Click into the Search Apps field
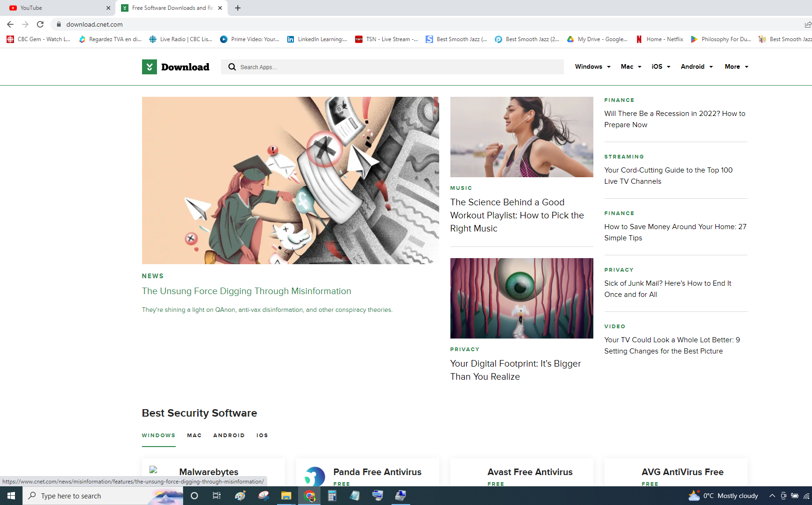The width and height of the screenshot is (812, 505). point(397,67)
